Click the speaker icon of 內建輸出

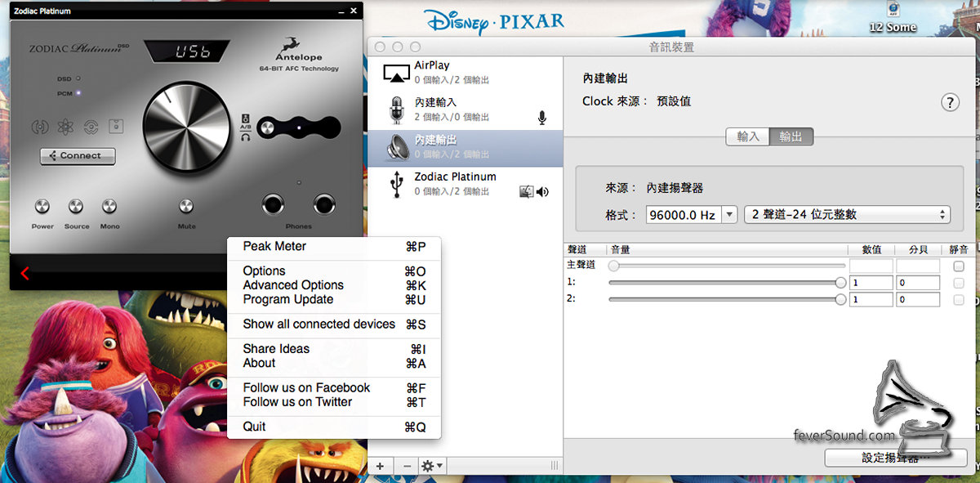pyautogui.click(x=398, y=148)
